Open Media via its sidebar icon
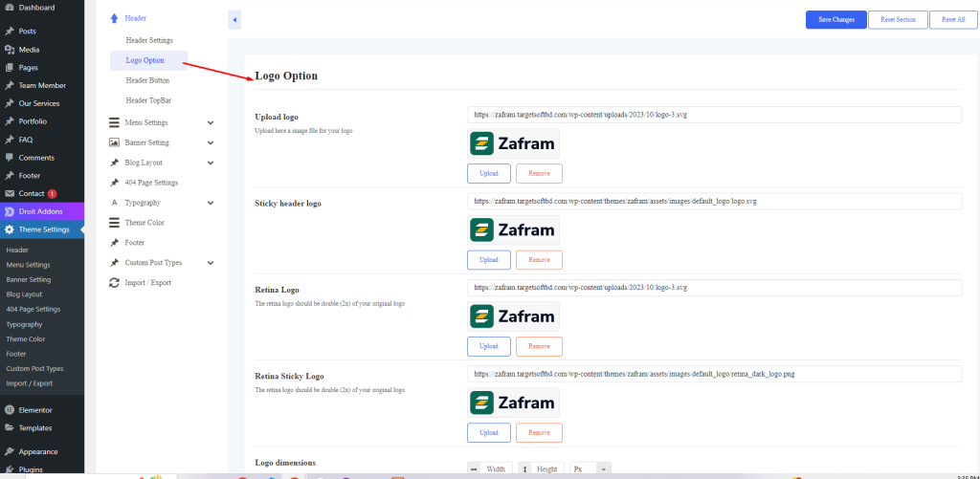Image resolution: width=980 pixels, height=479 pixels. [9, 50]
